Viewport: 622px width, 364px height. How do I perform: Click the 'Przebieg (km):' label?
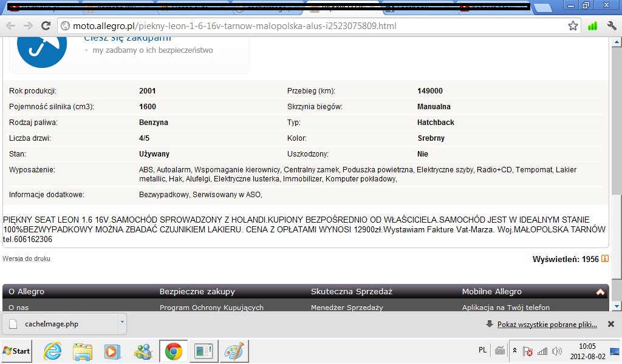point(311,91)
